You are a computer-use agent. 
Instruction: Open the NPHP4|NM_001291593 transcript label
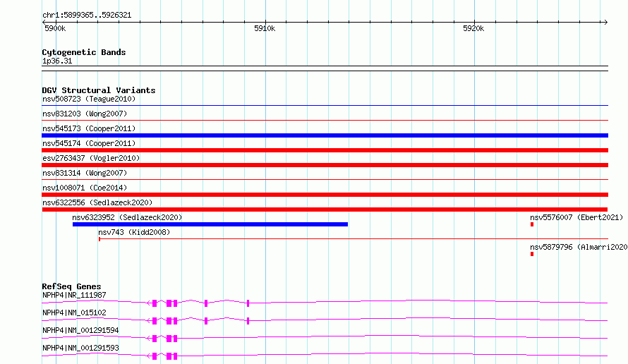[x=80, y=348]
